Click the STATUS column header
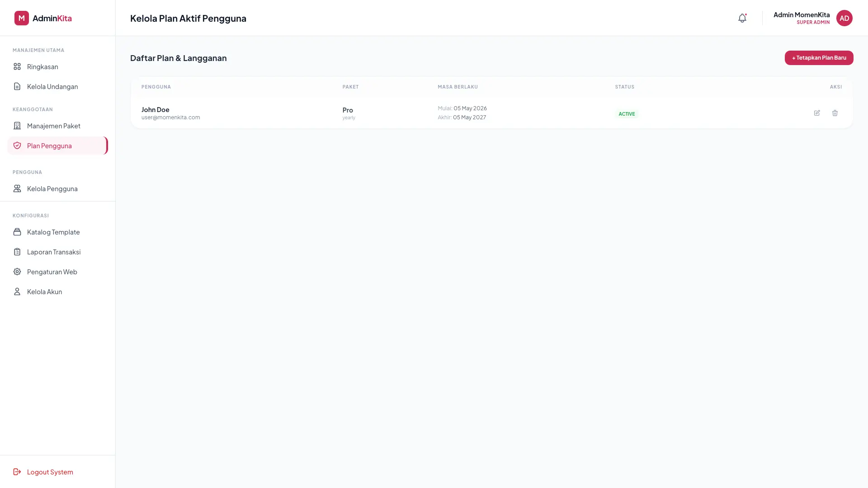868x488 pixels. (x=624, y=87)
